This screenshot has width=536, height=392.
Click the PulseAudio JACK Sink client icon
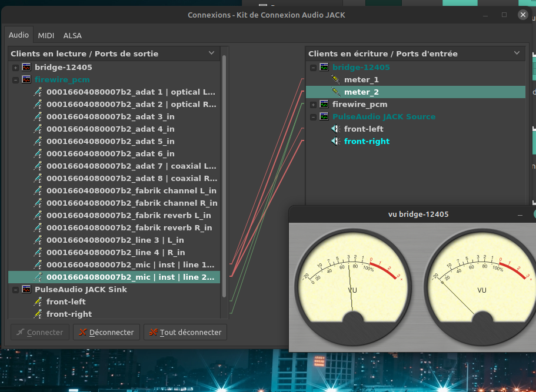click(x=26, y=289)
